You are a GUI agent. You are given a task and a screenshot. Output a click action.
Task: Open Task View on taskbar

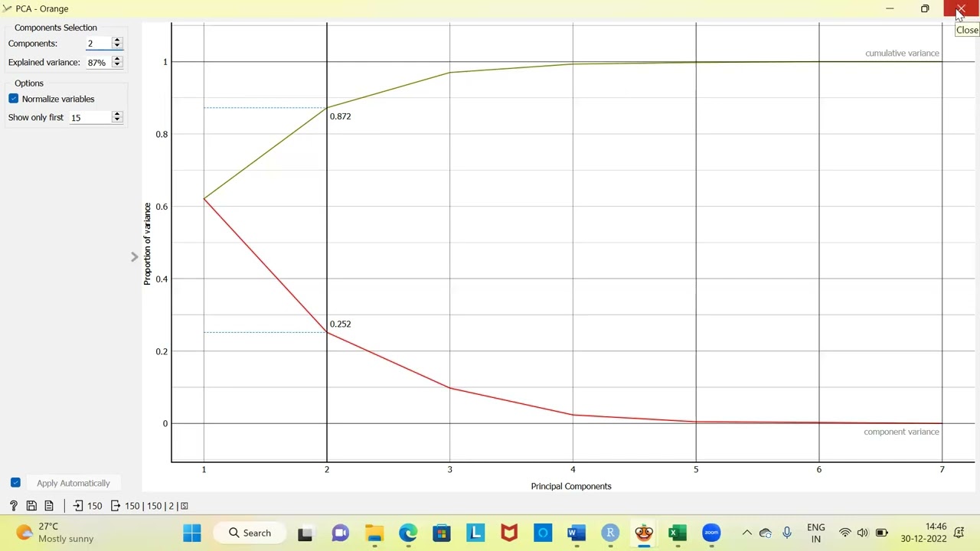[x=305, y=533]
